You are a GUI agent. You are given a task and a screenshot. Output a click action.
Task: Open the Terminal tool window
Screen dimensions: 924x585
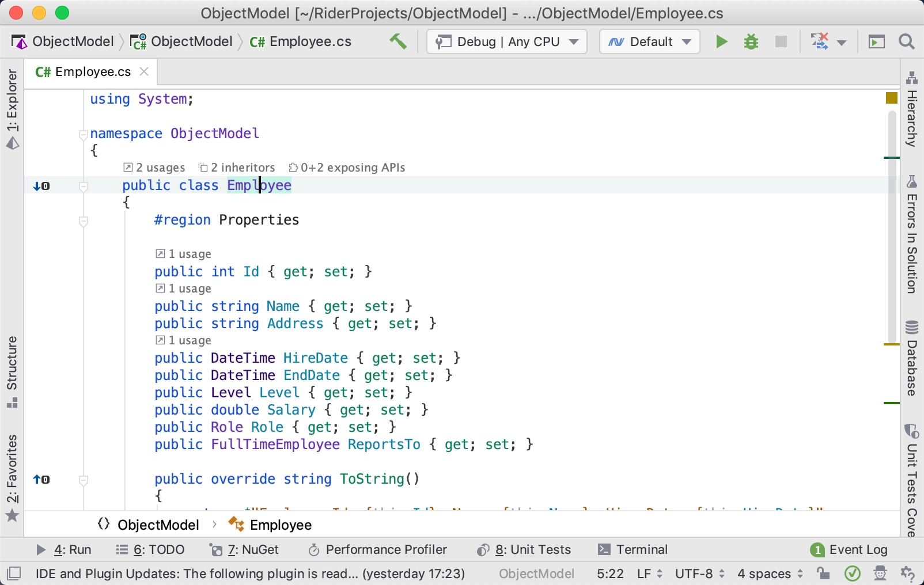633,550
